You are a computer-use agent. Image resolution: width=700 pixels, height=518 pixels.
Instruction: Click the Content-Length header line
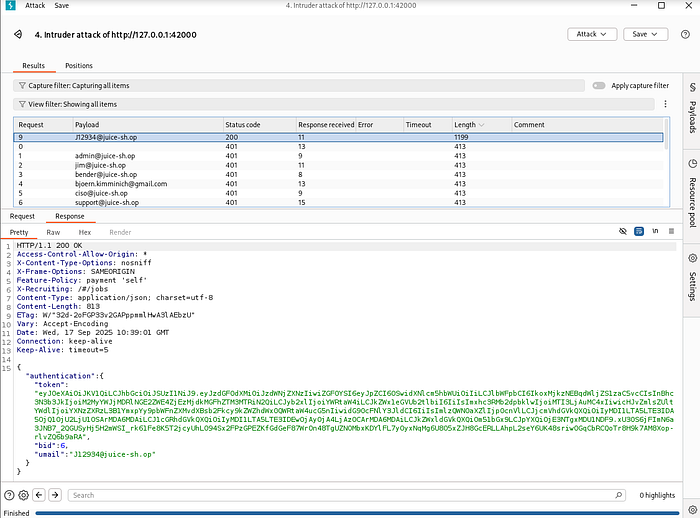[x=58, y=306]
